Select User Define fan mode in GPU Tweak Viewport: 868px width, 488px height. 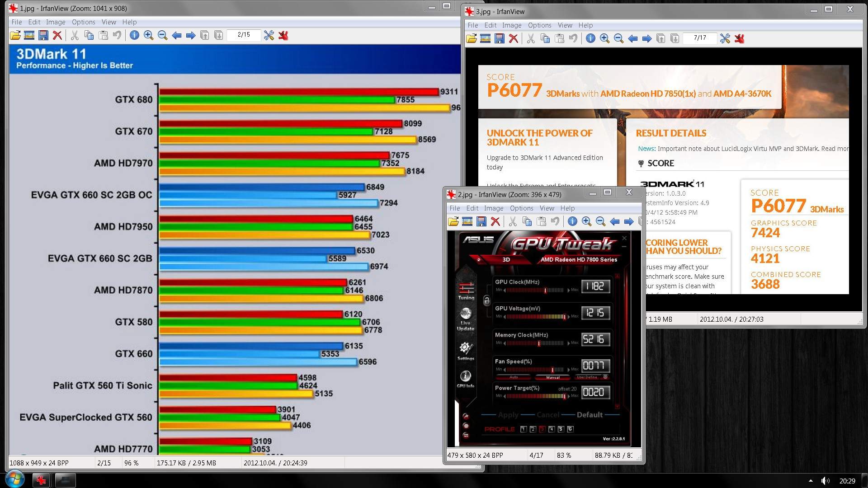(587, 377)
